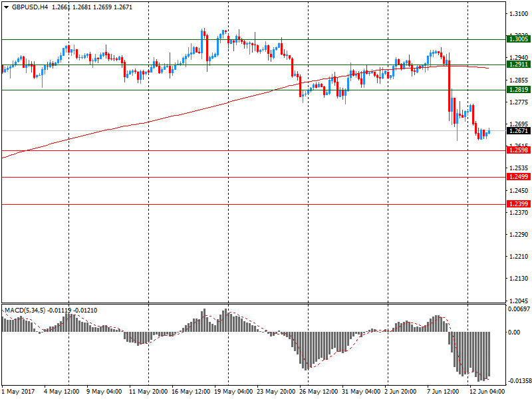Click the 1.2290 price scale value
This screenshot has width=532, height=399.
pos(519,235)
